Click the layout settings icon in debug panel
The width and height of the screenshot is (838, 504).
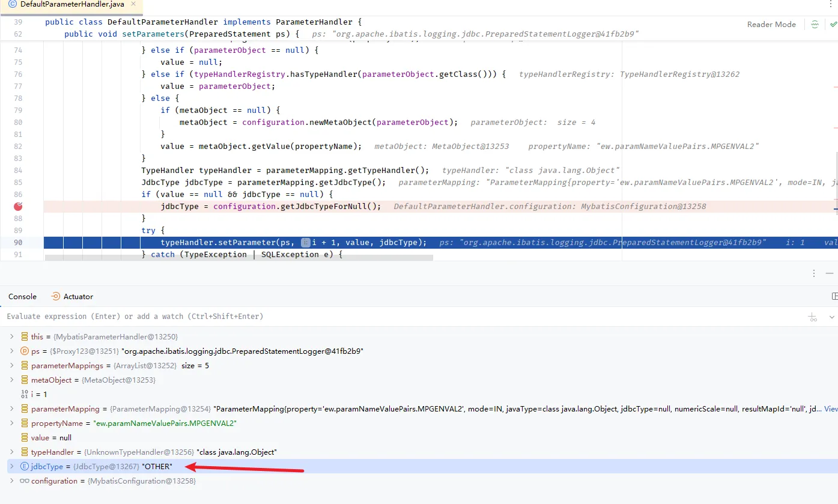click(834, 297)
